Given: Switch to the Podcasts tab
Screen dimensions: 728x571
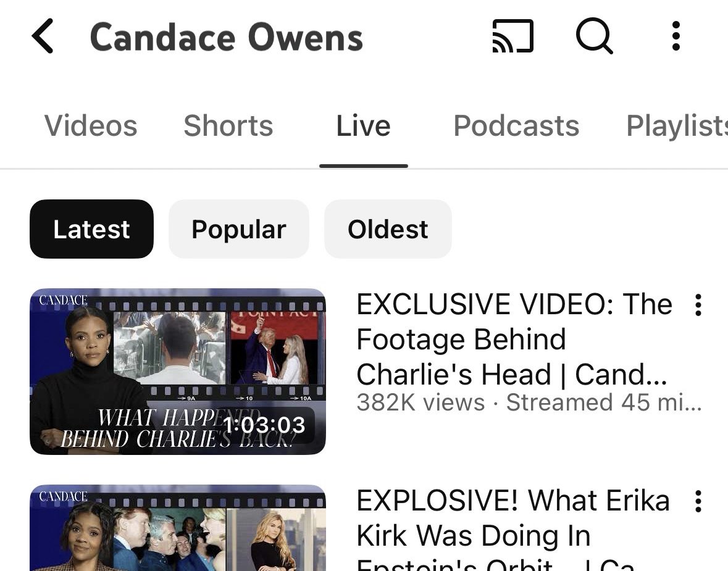Looking at the screenshot, I should pos(516,126).
